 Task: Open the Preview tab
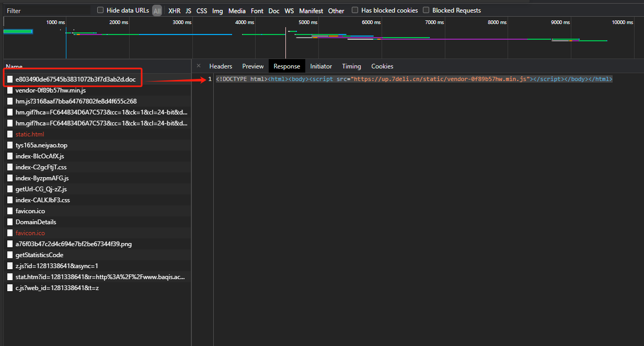(253, 66)
